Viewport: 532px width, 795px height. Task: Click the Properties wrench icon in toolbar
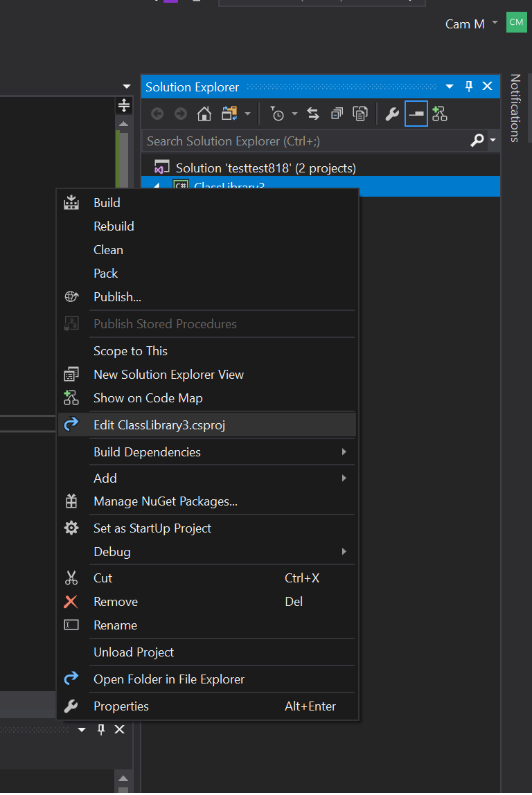coord(391,113)
